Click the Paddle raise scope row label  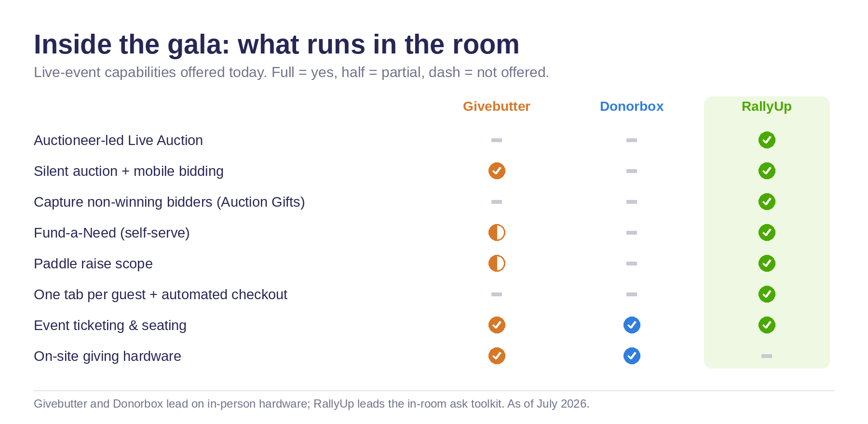coord(93,264)
